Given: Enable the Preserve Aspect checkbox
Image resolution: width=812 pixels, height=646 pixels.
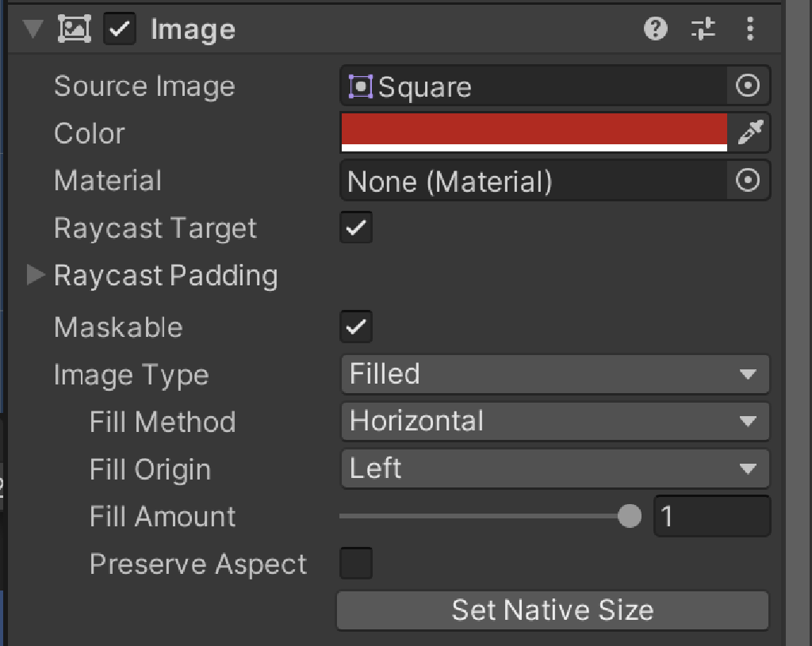Looking at the screenshot, I should pyautogui.click(x=356, y=564).
